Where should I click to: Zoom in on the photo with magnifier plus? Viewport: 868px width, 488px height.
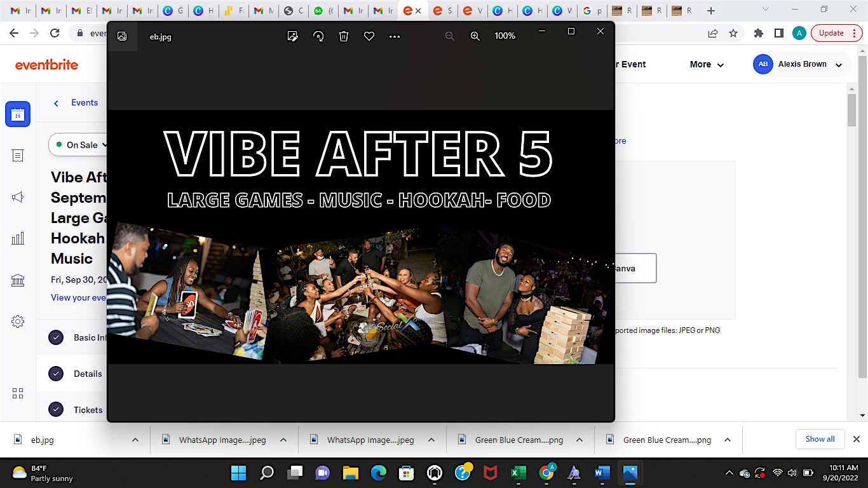click(475, 36)
